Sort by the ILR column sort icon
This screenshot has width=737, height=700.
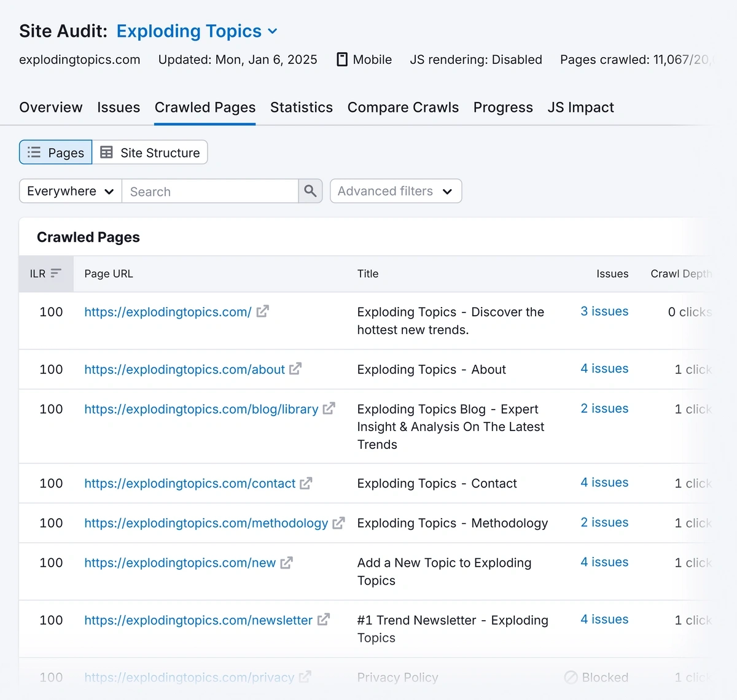tap(56, 273)
